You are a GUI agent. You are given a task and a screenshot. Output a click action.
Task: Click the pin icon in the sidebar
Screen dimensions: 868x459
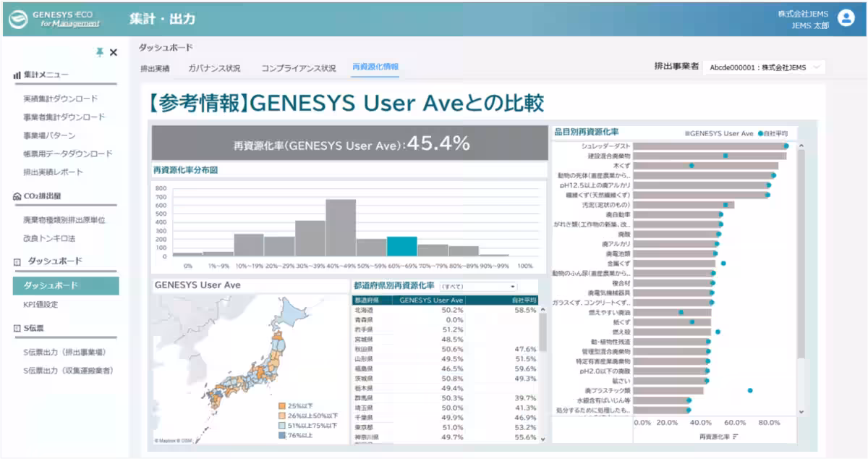tap(100, 52)
